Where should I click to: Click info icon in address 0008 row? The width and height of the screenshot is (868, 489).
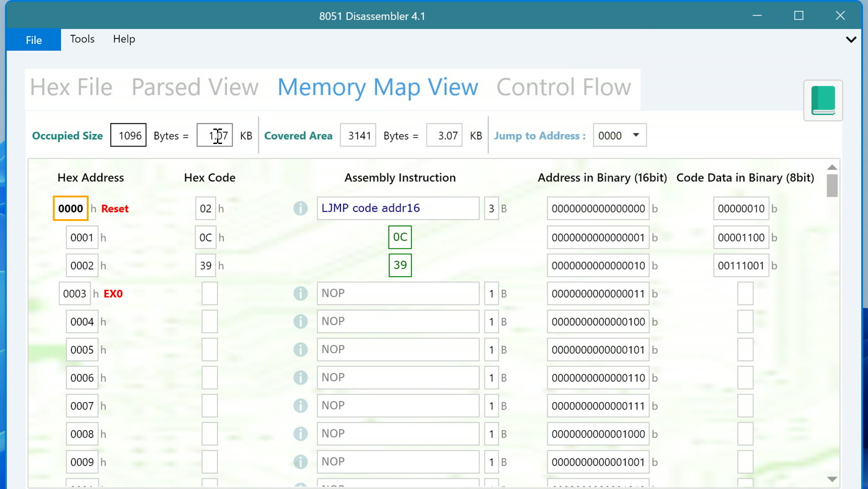(x=301, y=434)
